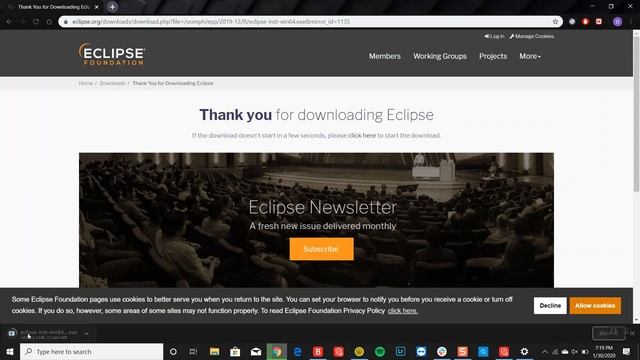Close the downloads bar

(x=632, y=333)
